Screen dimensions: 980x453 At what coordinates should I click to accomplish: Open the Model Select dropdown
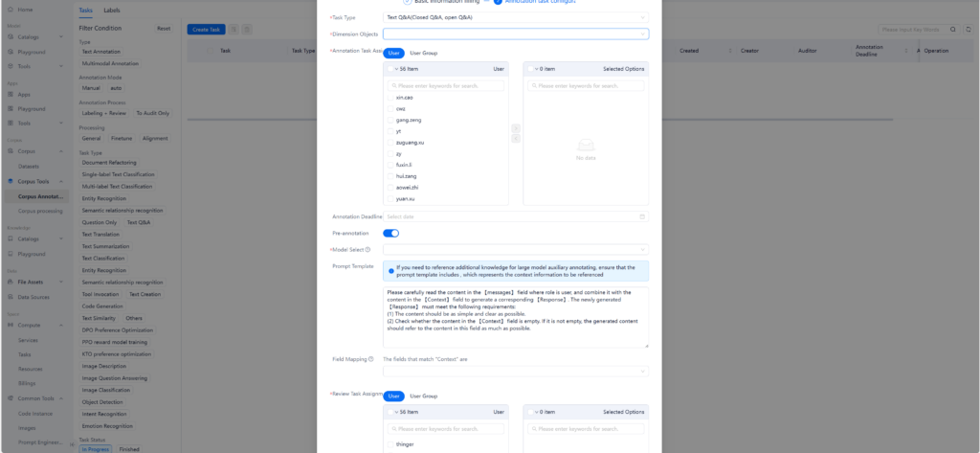(x=516, y=249)
